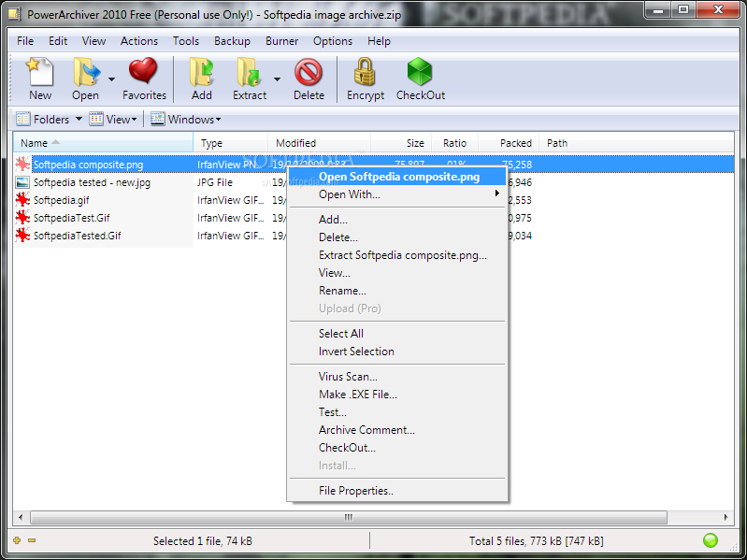The height and width of the screenshot is (560, 747).
Task: Sort by the Modified column header
Action: [x=319, y=143]
